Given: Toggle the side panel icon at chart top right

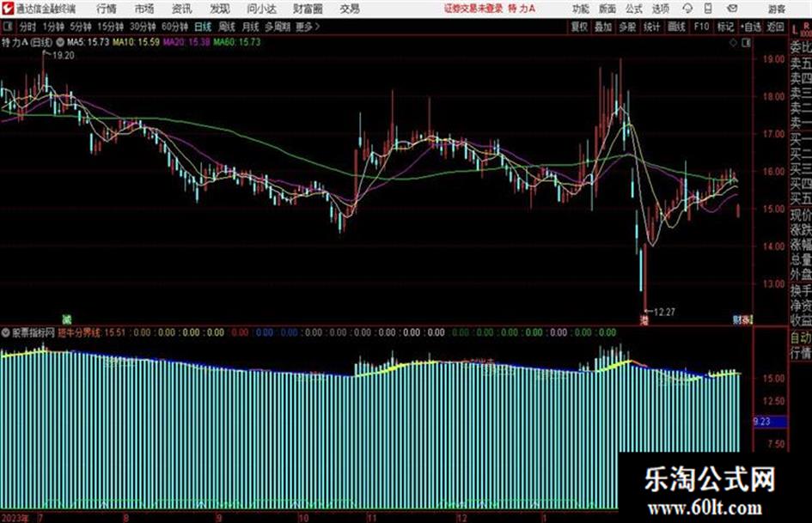Looking at the screenshot, I should click(746, 43).
